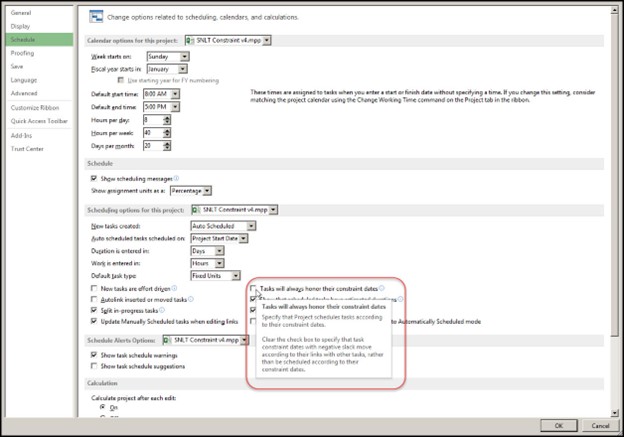Click info icon beside 'Show scheduling messages'

175,178
